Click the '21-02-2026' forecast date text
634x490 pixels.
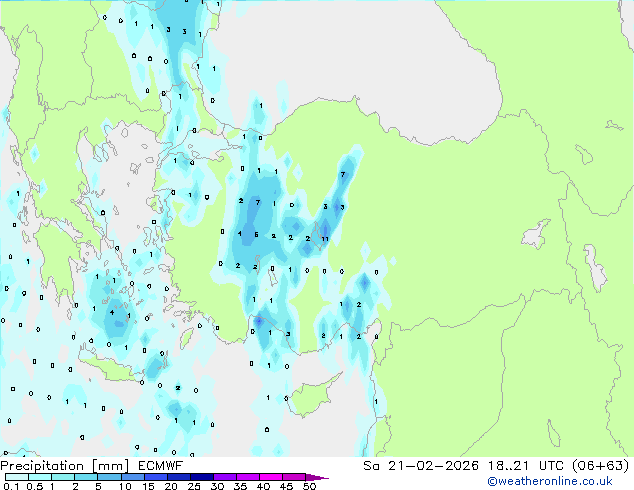[433, 466]
